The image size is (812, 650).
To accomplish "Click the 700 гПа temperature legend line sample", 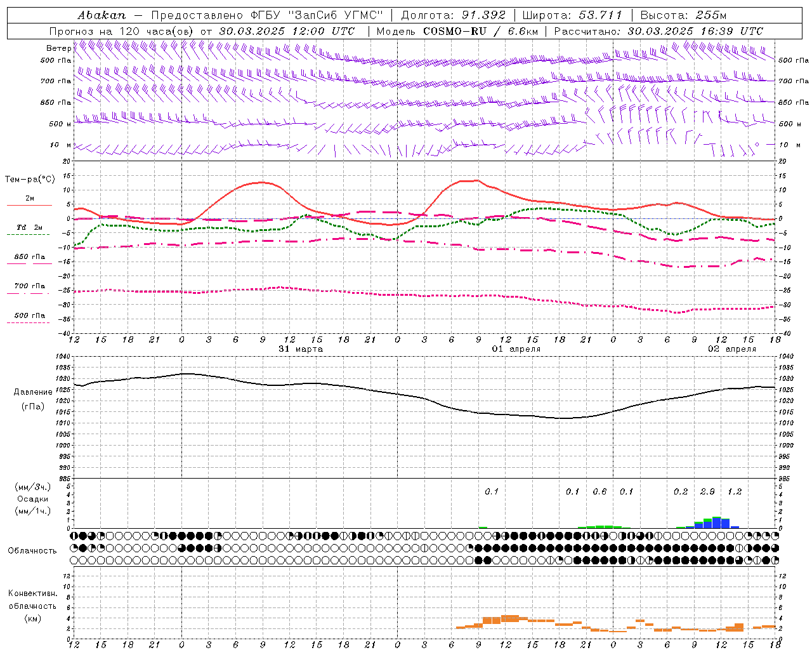I will tap(29, 293).
